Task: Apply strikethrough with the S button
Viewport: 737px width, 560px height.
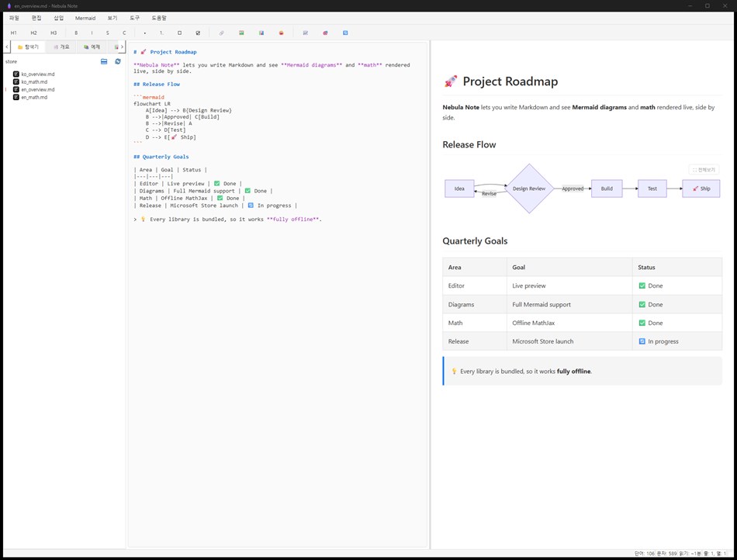Action: click(x=108, y=33)
